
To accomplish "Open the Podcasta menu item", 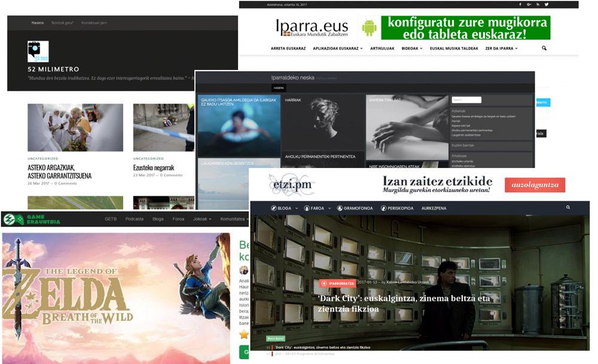I will tap(134, 219).
